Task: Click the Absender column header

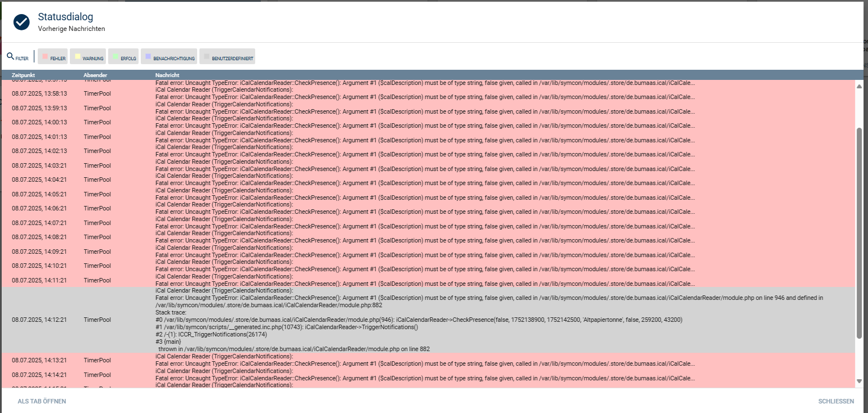Action: pyautogui.click(x=95, y=75)
